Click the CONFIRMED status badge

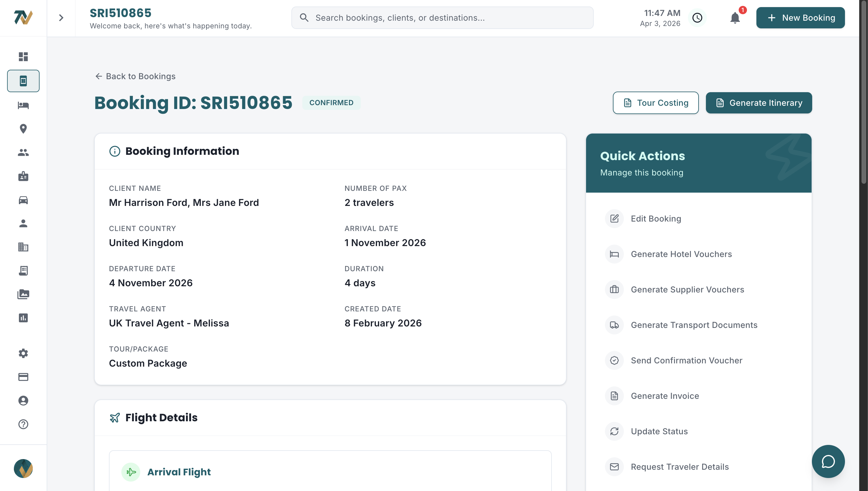(x=331, y=103)
